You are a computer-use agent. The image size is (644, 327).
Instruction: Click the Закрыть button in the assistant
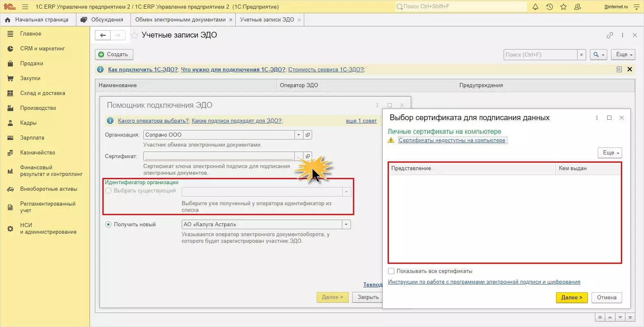[x=367, y=297]
